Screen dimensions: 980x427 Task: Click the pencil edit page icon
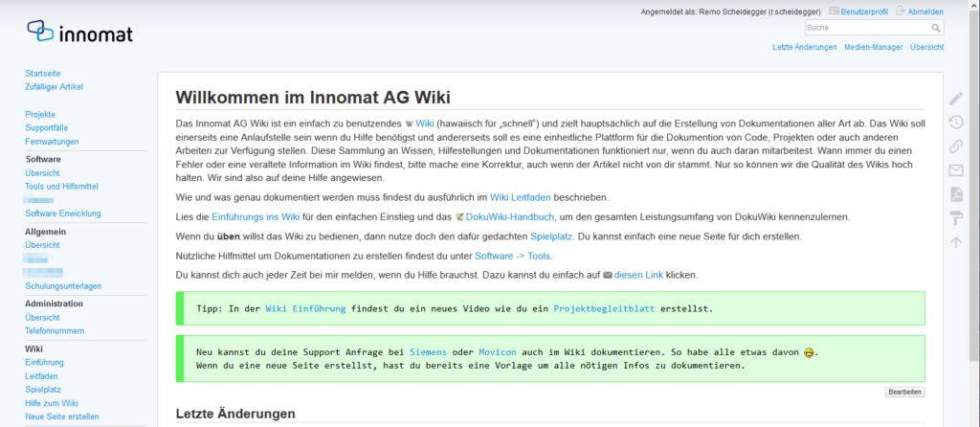point(956,99)
